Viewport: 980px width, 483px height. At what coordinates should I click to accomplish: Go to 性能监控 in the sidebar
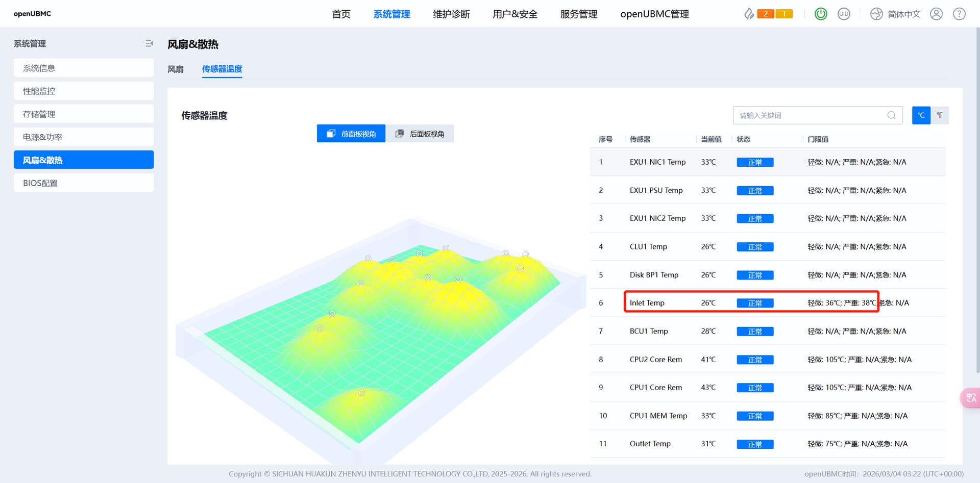coord(84,91)
